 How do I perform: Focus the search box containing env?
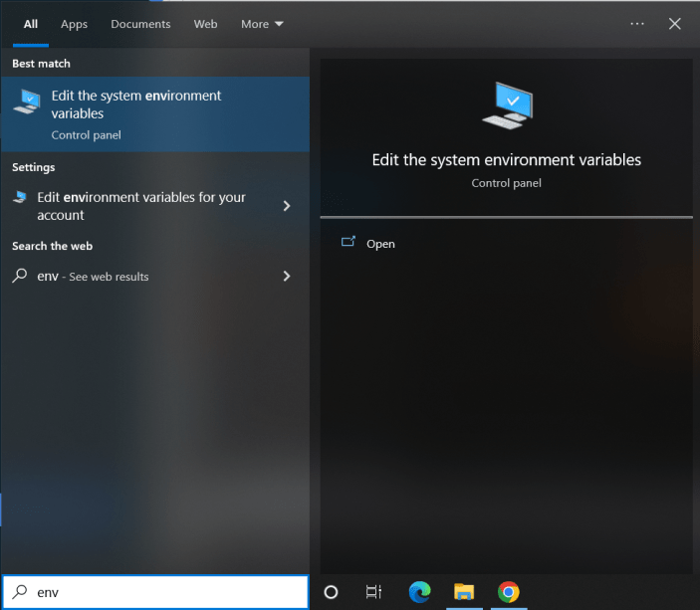(x=155, y=592)
